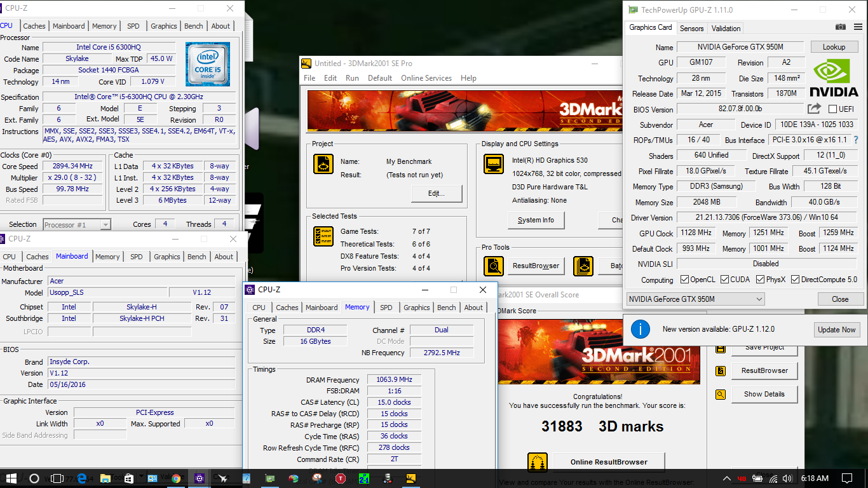This screenshot has height=488, width=868.
Task: Open the SPD tab in CPU-Z Memory window
Action: coord(386,308)
